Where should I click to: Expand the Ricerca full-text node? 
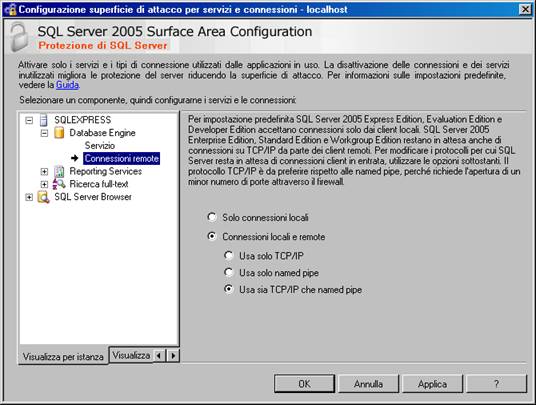[44, 184]
